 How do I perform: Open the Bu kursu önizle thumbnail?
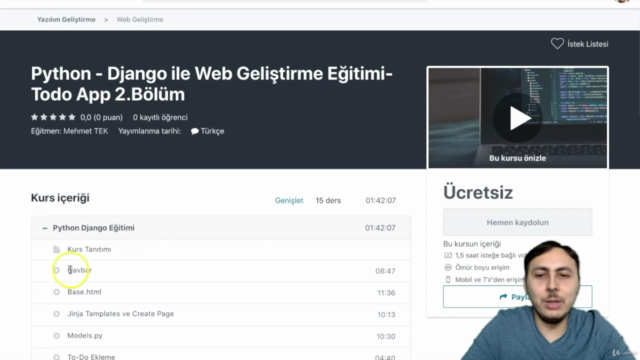pyautogui.click(x=518, y=118)
